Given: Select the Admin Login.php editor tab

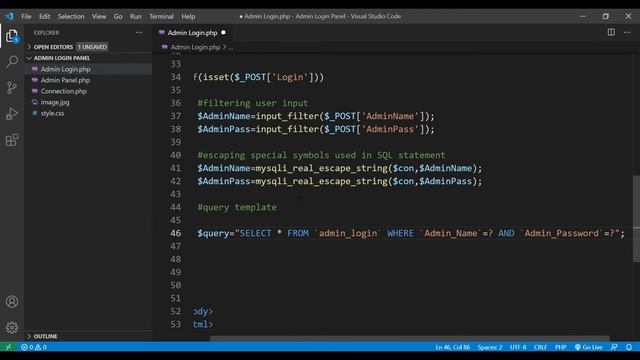Looking at the screenshot, I should coord(192,33).
